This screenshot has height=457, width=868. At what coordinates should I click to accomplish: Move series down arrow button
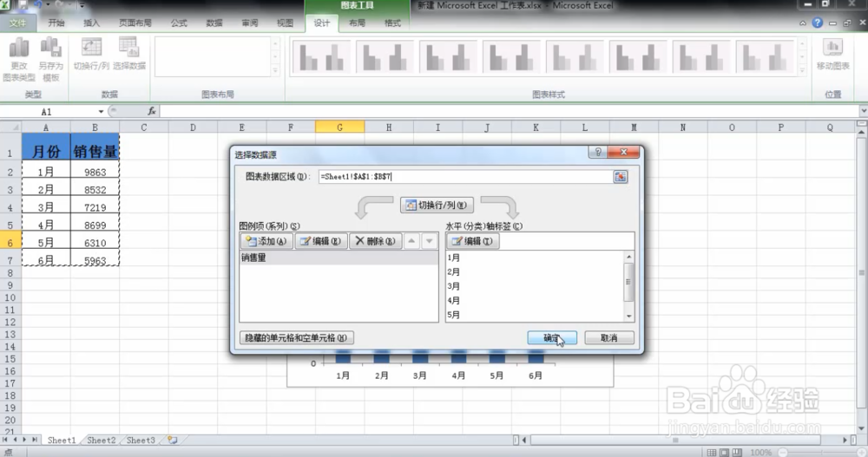429,241
